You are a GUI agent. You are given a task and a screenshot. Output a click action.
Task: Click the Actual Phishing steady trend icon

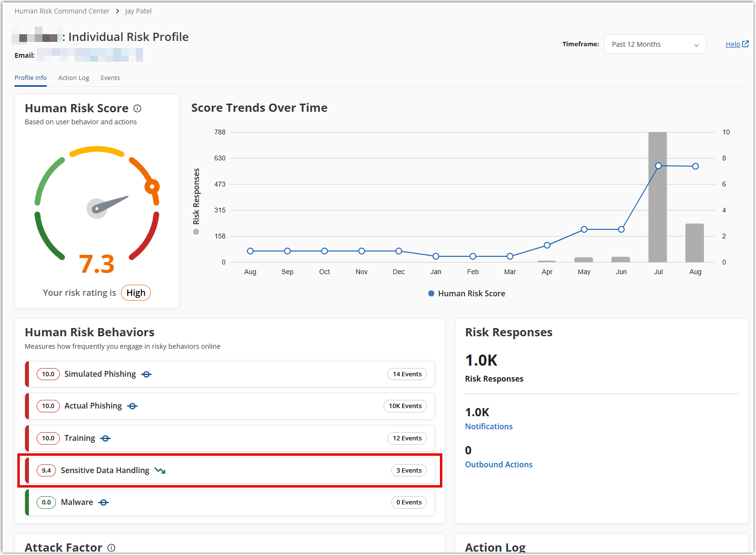(x=133, y=406)
